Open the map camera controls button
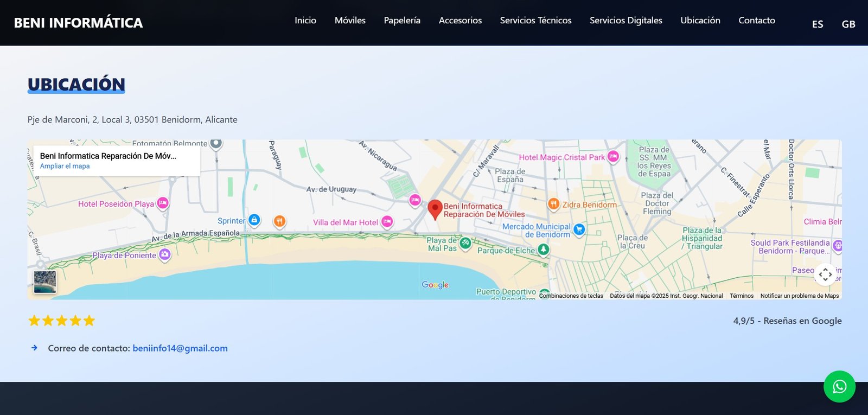The image size is (868, 415). coord(825,274)
